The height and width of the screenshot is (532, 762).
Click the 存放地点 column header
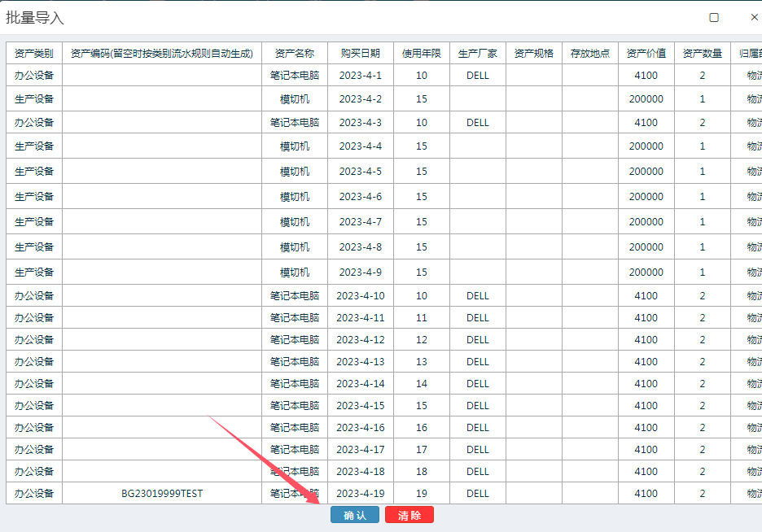tap(590, 54)
